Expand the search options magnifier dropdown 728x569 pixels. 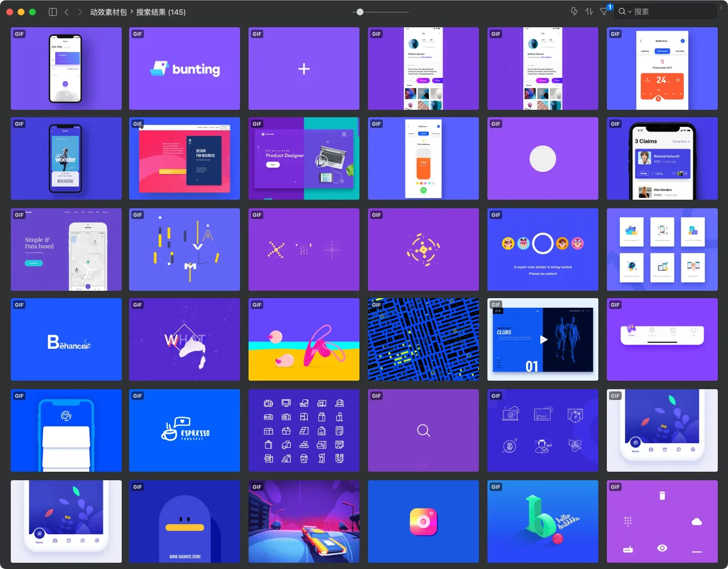[x=625, y=12]
